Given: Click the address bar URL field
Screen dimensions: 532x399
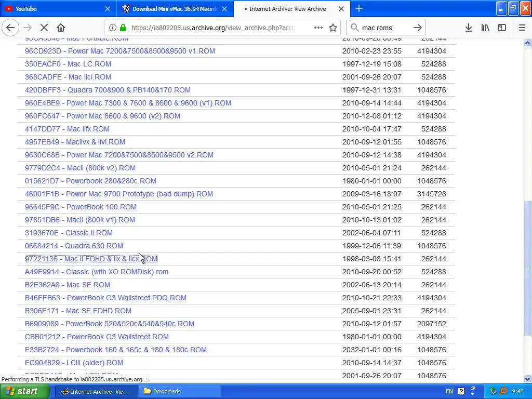Looking at the screenshot, I should click(213, 28).
